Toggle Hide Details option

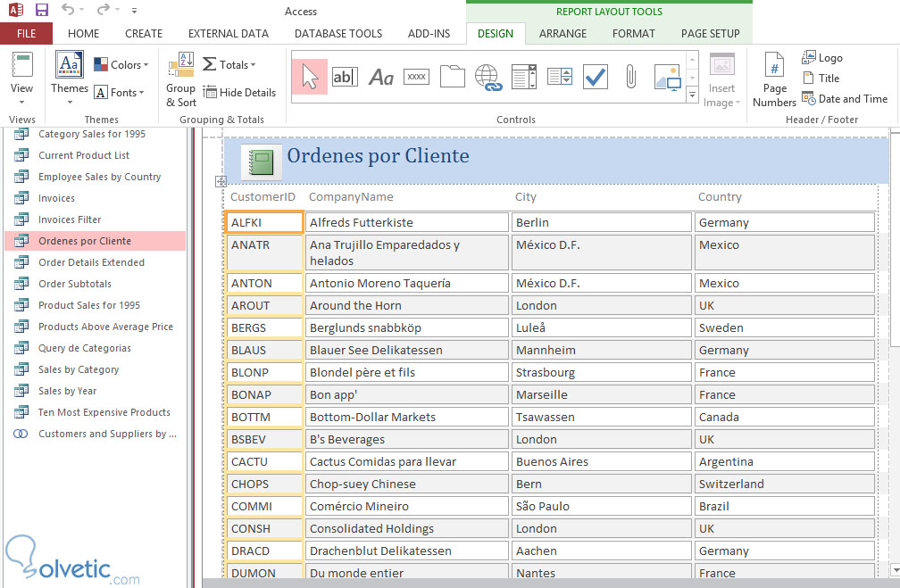point(239,92)
